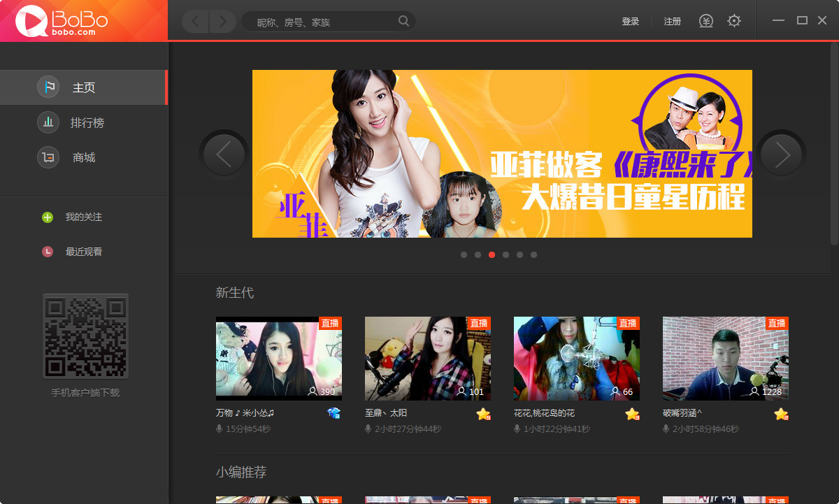Click microphone icon next to 15分钟54秒
The width and height of the screenshot is (839, 504).
[x=219, y=429]
